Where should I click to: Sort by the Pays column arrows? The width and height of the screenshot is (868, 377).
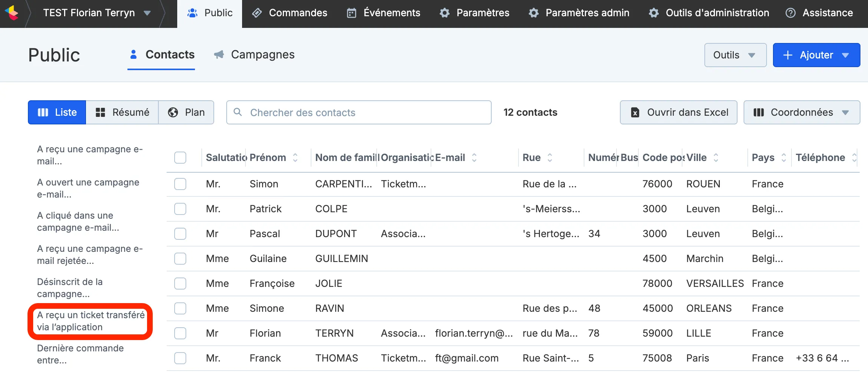[x=784, y=158]
